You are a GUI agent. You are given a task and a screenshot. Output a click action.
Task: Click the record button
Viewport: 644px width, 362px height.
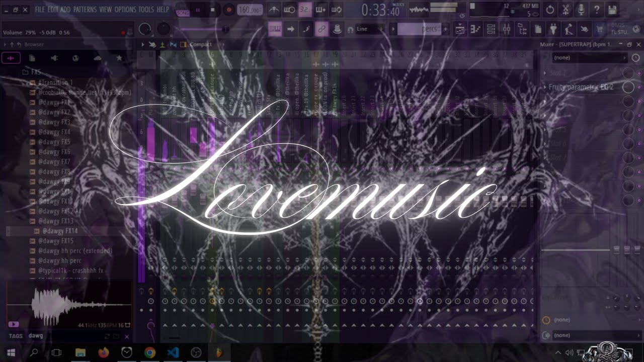pos(229,10)
